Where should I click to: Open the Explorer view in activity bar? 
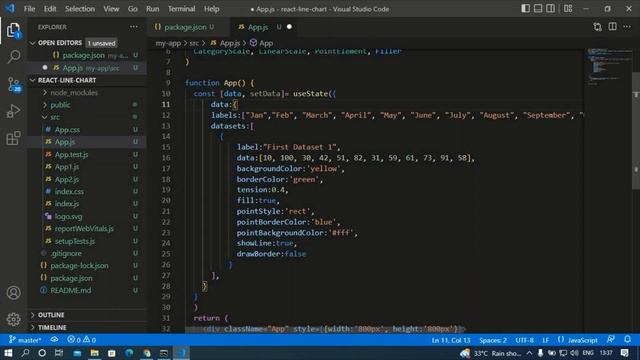[13, 31]
